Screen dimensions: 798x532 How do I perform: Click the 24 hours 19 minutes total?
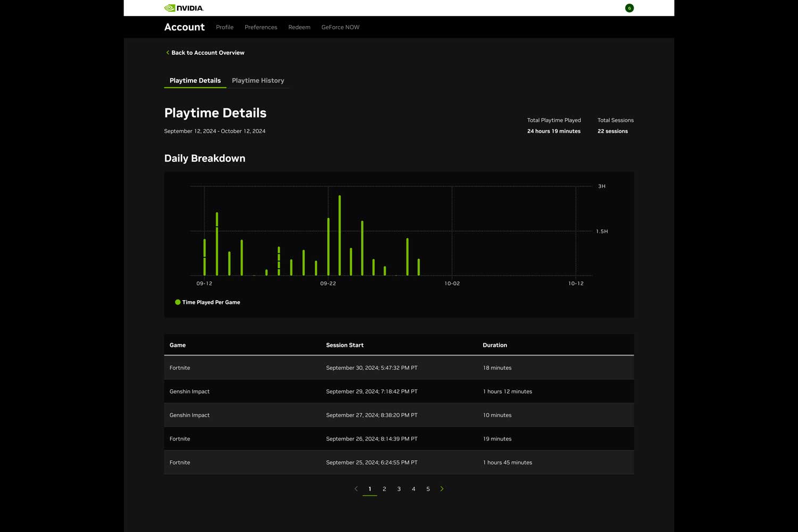tap(554, 131)
